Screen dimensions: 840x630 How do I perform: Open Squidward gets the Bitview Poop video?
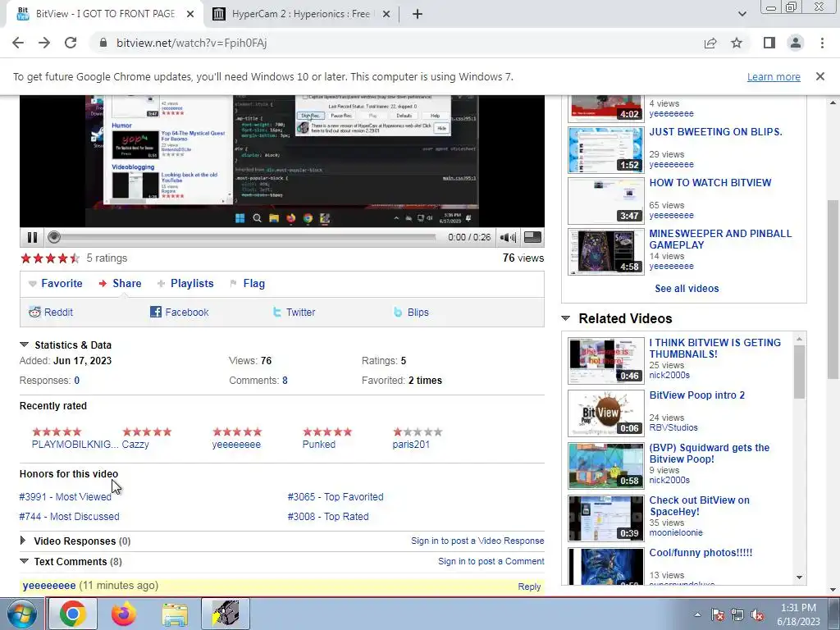[710, 453]
